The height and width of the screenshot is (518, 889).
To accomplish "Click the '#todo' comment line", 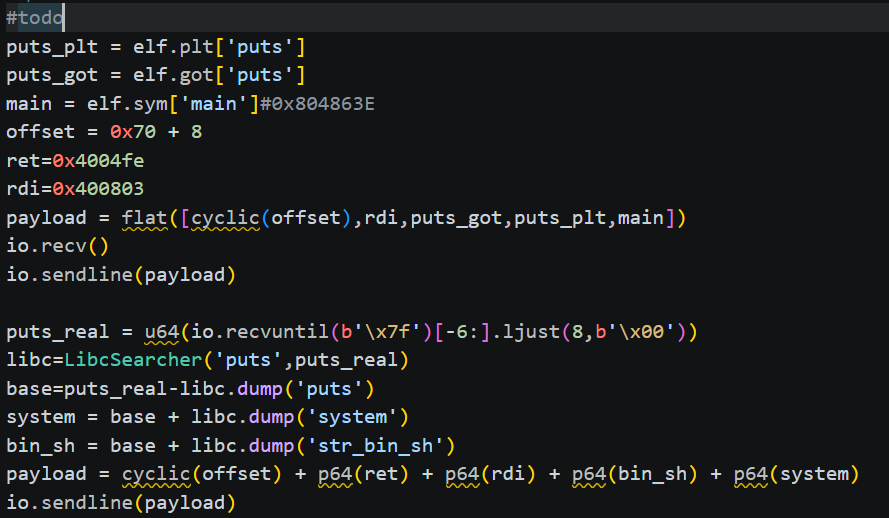I will [34, 18].
